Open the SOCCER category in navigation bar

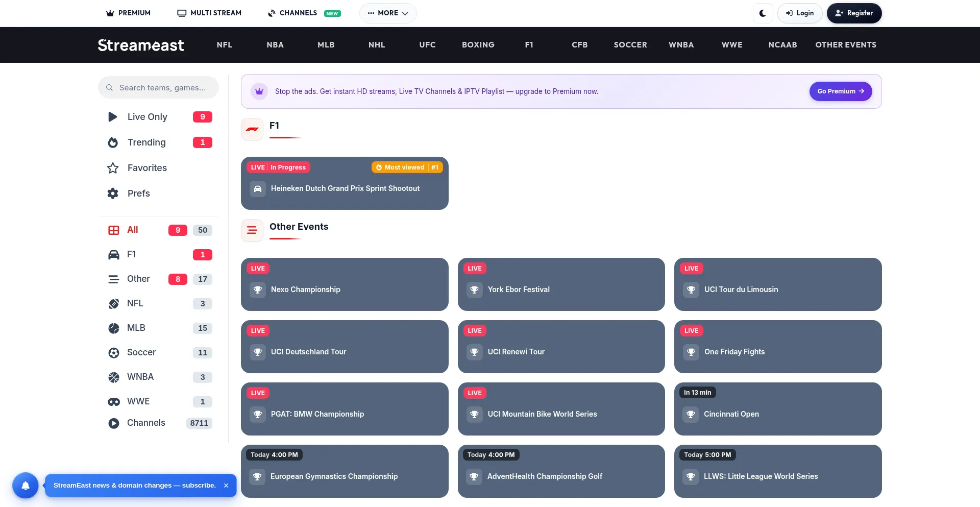(630, 45)
